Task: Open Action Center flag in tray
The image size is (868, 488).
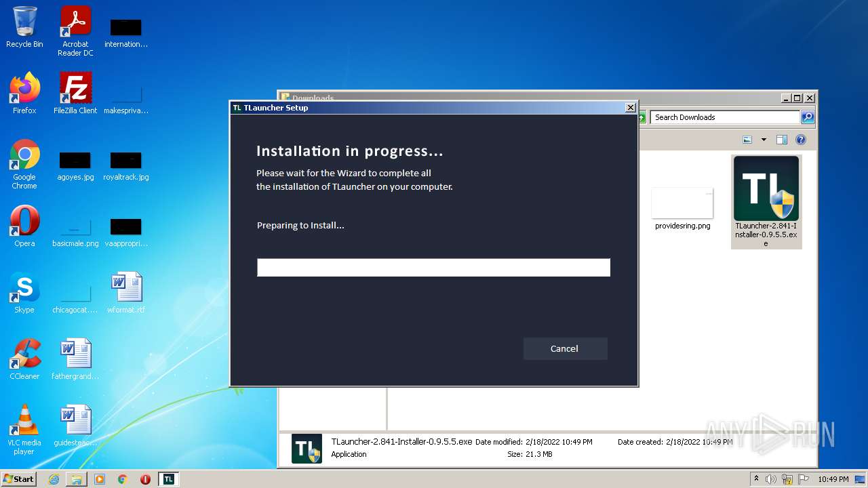Action: click(x=804, y=479)
